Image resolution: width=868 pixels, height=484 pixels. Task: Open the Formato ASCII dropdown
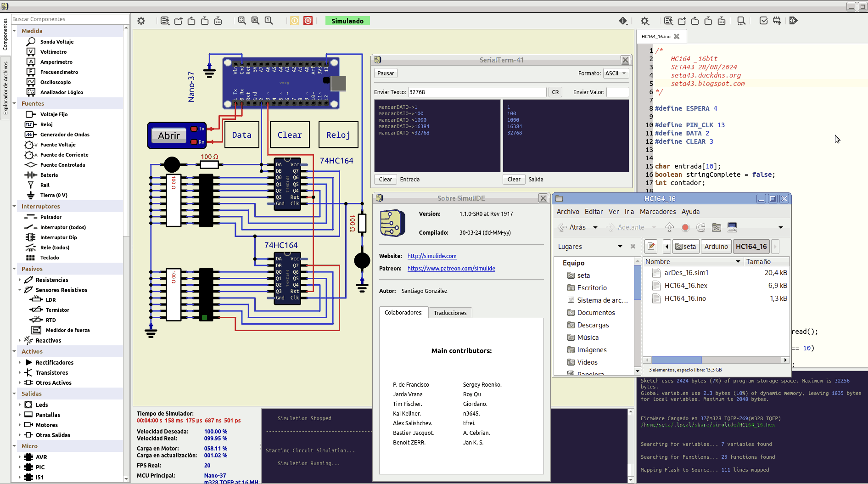point(616,73)
